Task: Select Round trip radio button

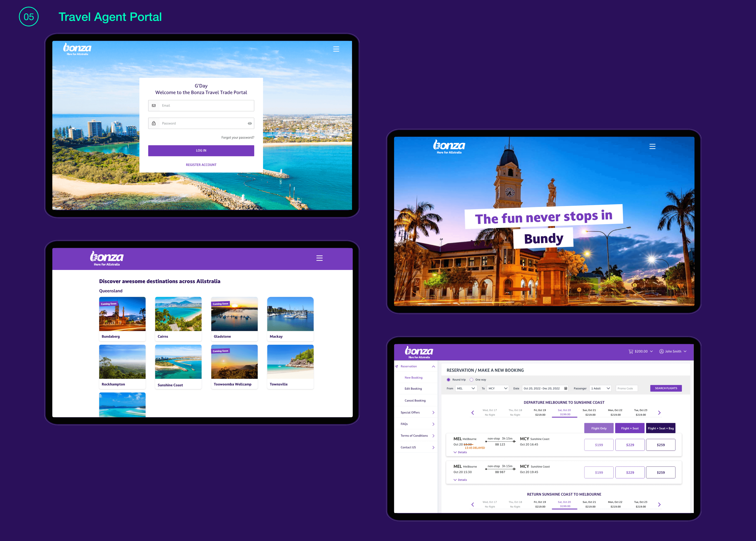Action: tap(448, 380)
